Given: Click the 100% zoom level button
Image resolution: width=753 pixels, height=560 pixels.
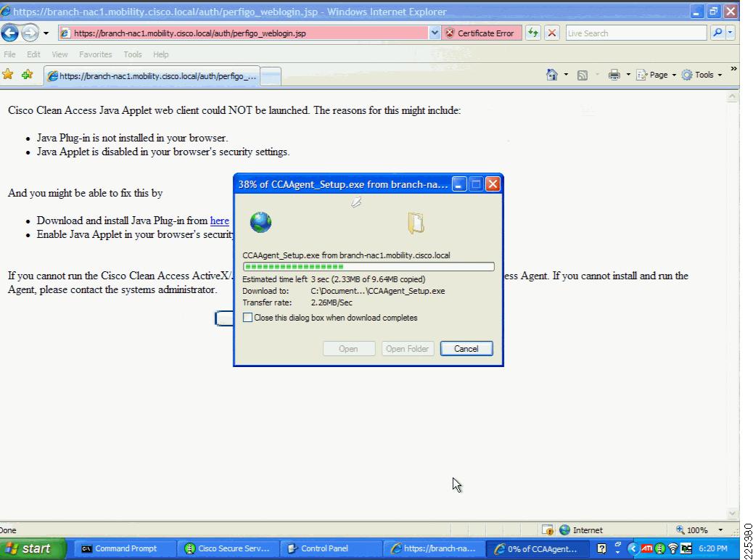Looking at the screenshot, I should click(692, 530).
